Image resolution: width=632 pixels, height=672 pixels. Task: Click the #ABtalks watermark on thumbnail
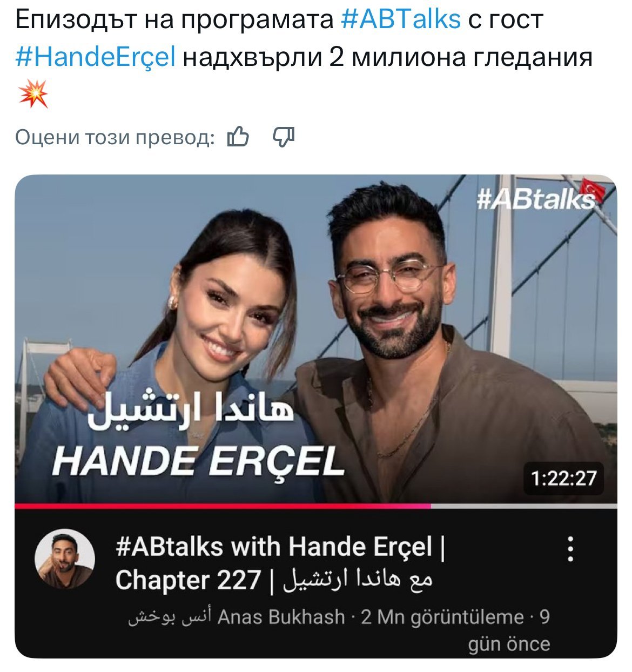(536, 200)
